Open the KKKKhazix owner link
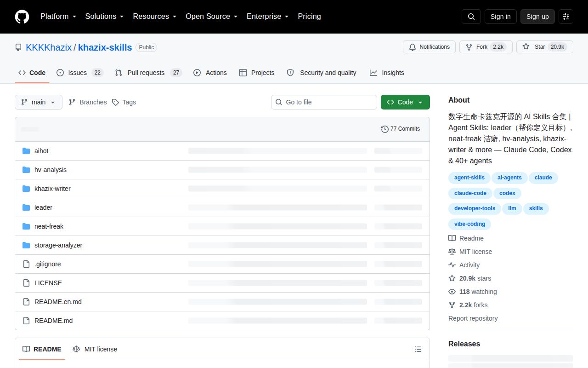This screenshot has height=368, width=588. click(x=49, y=47)
